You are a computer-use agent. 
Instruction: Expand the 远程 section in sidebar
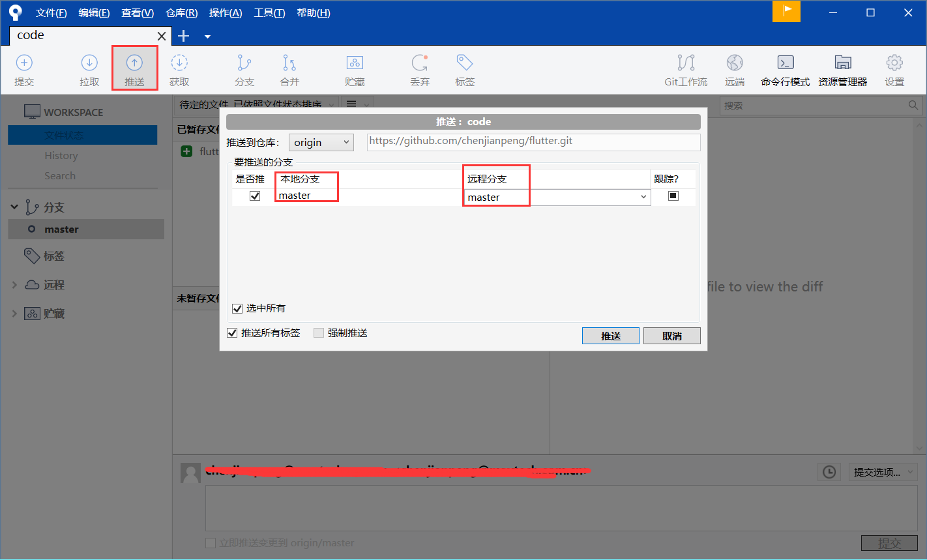tap(14, 285)
